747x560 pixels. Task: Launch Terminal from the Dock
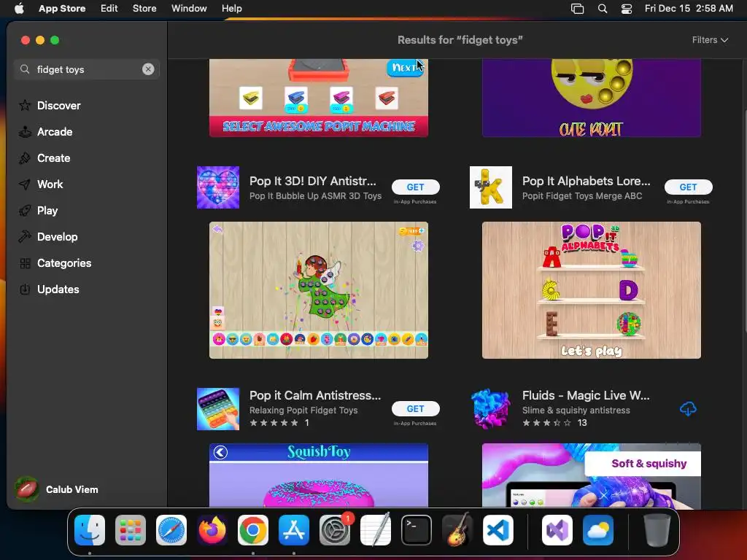(417, 529)
